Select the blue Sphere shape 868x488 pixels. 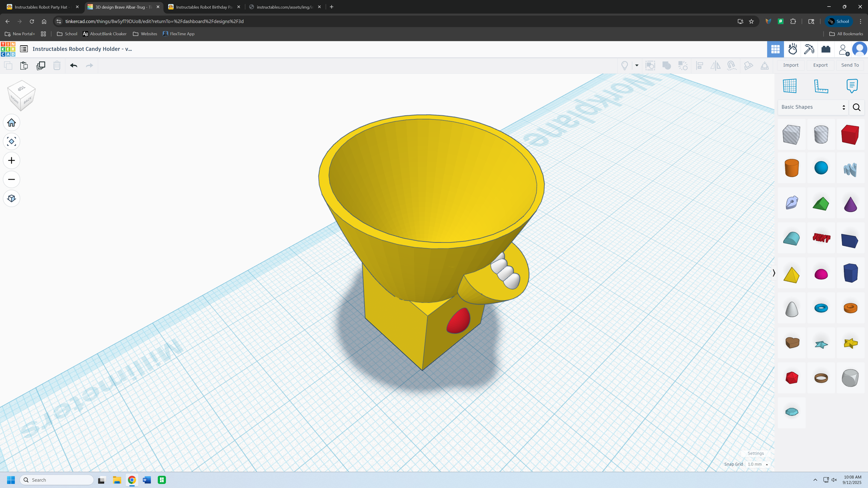click(x=821, y=168)
